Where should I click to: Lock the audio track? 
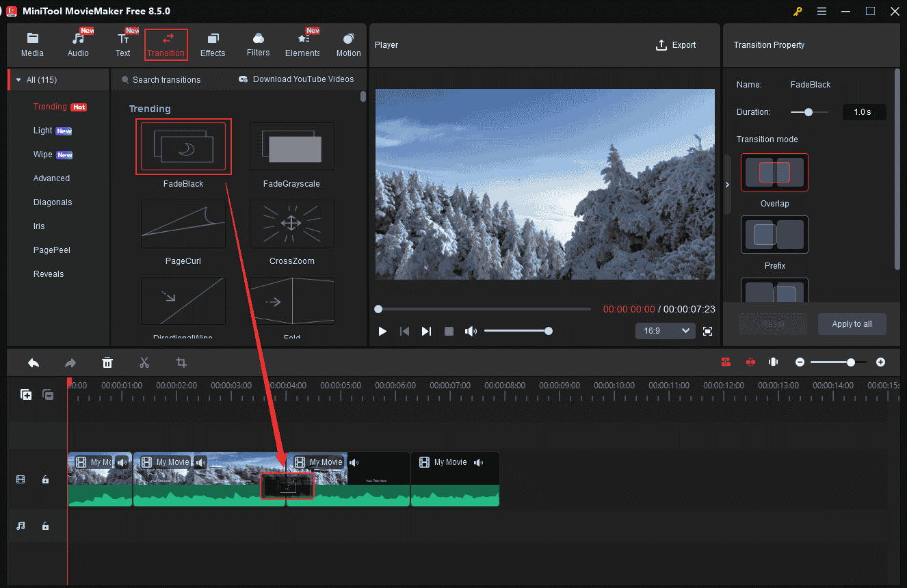coord(45,526)
